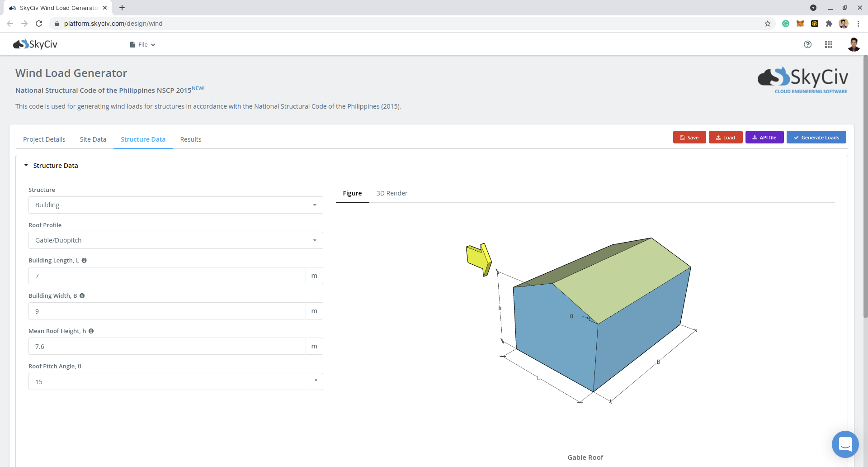Click the Building Length info icon
This screenshot has height=467, width=868.
point(84,261)
